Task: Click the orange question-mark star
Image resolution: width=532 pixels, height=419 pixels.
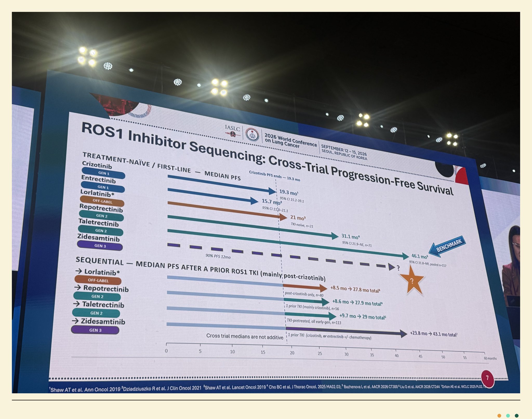Action: pos(412,281)
